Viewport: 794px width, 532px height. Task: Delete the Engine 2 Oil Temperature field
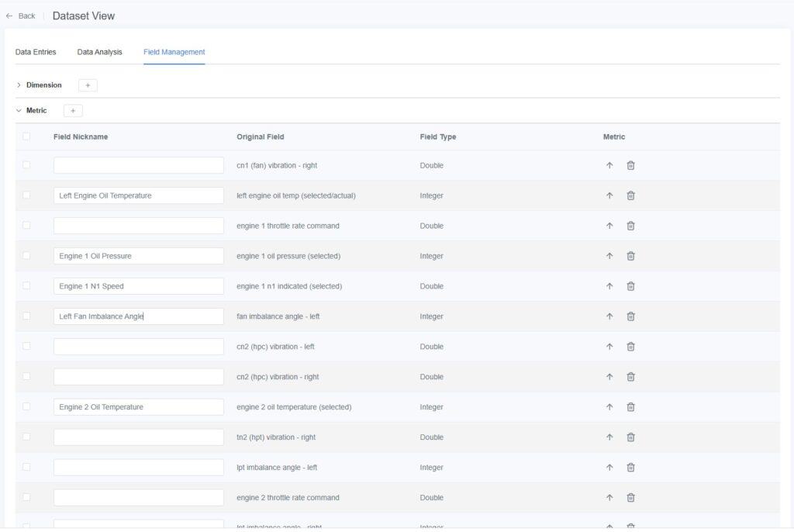pos(630,407)
